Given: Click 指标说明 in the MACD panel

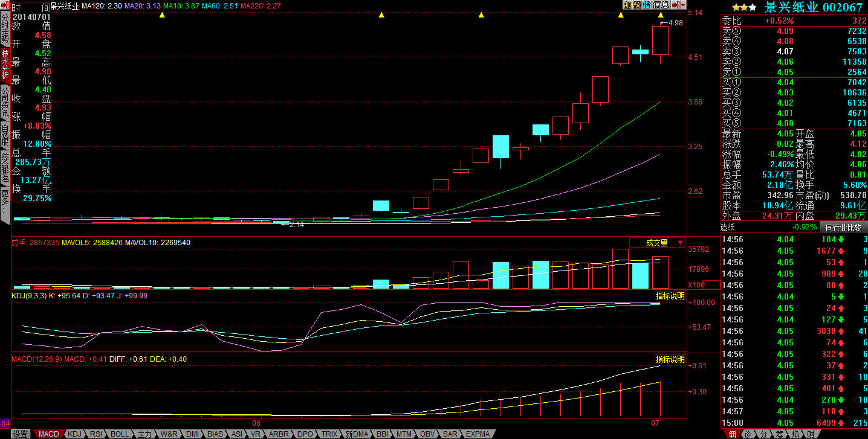Looking at the screenshot, I should (670, 359).
